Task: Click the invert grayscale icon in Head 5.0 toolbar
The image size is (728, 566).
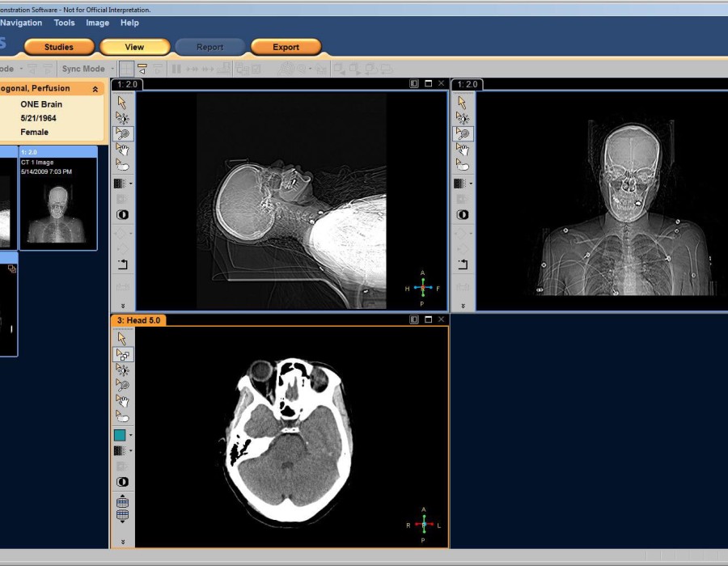Action: pyautogui.click(x=122, y=482)
